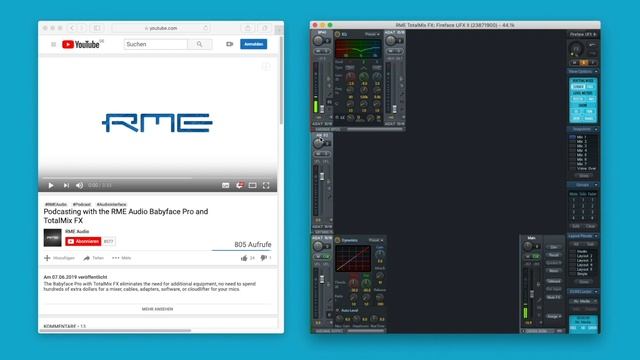The image size is (640, 360).
Task: Open the Mehr three-dots menu
Action: [x=122, y=258]
